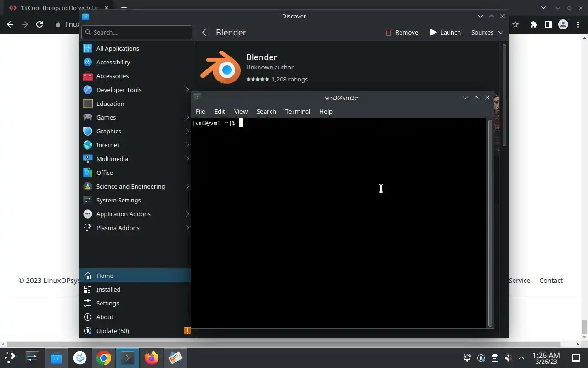This screenshot has height=368, width=588.
Task: Click the notifications bell tray icon
Action: pyautogui.click(x=467, y=358)
